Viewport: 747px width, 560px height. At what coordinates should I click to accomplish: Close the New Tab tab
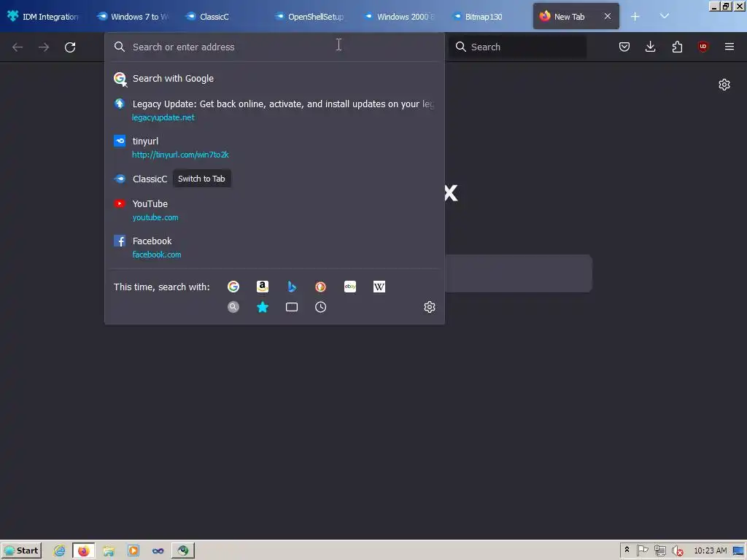click(x=608, y=16)
